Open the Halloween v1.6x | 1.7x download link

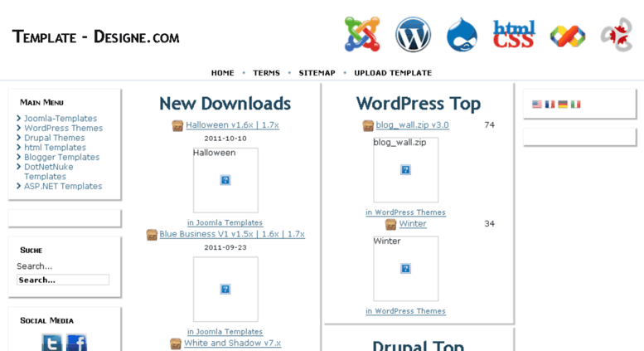coord(232,125)
